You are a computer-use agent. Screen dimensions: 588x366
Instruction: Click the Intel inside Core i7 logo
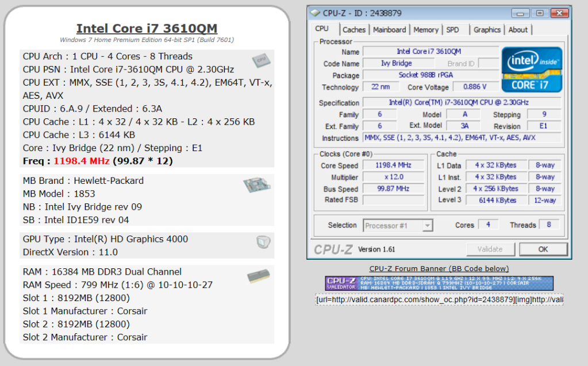point(532,70)
